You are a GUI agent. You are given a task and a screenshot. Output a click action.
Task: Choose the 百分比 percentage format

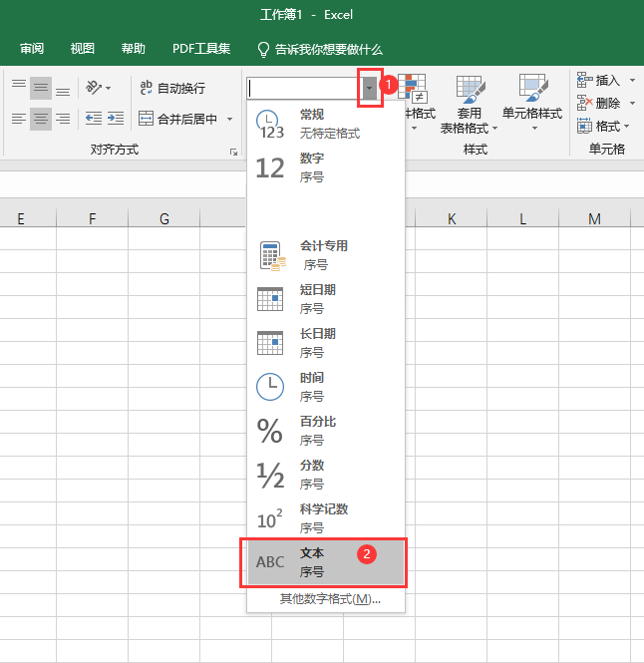pos(326,431)
